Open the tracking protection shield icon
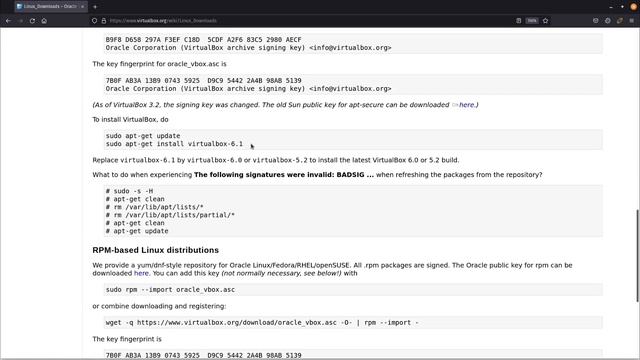 [94, 20]
